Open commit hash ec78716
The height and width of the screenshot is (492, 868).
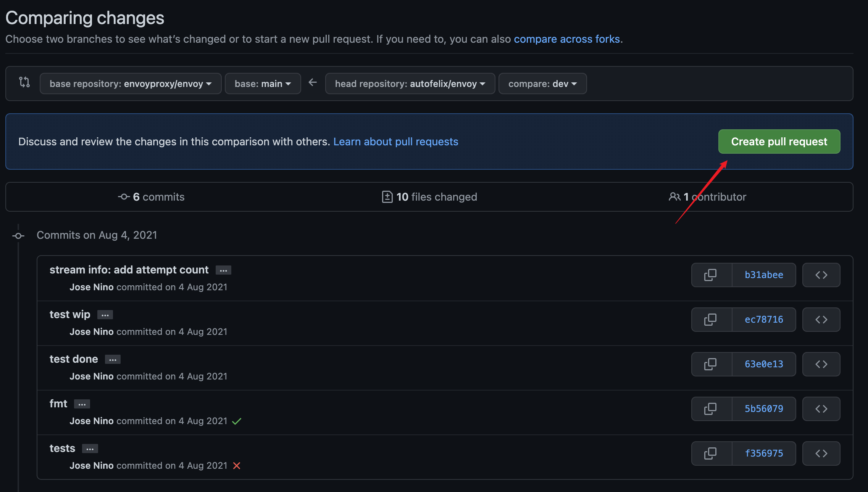click(764, 320)
